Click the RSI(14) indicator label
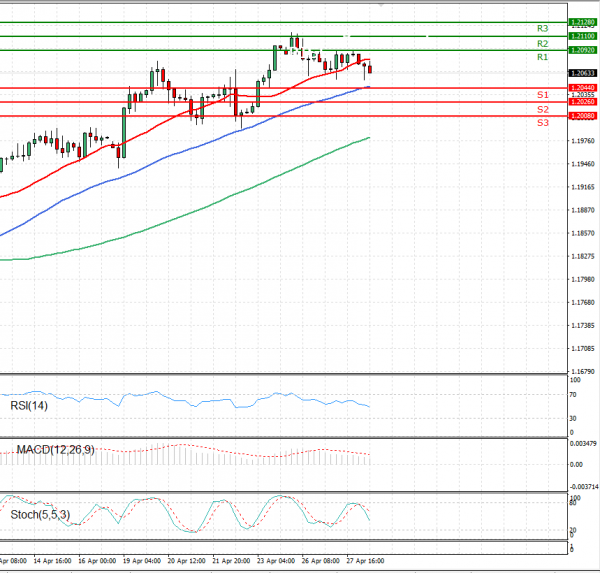 tap(29, 405)
